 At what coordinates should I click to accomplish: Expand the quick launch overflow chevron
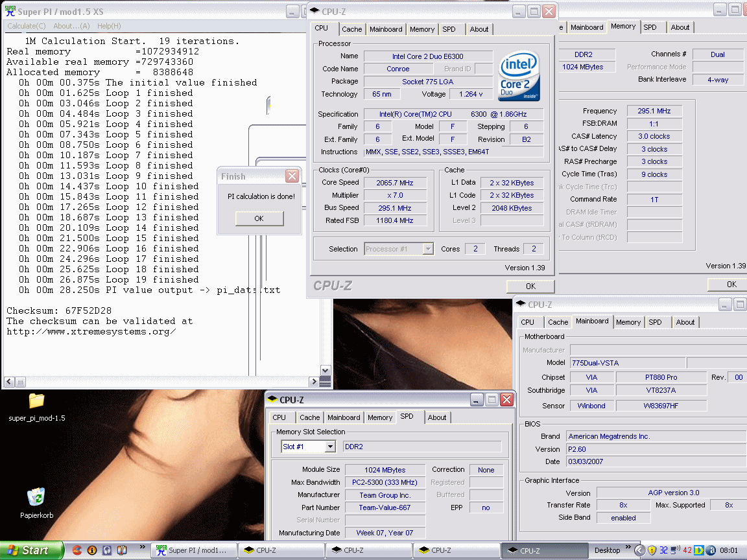click(143, 546)
